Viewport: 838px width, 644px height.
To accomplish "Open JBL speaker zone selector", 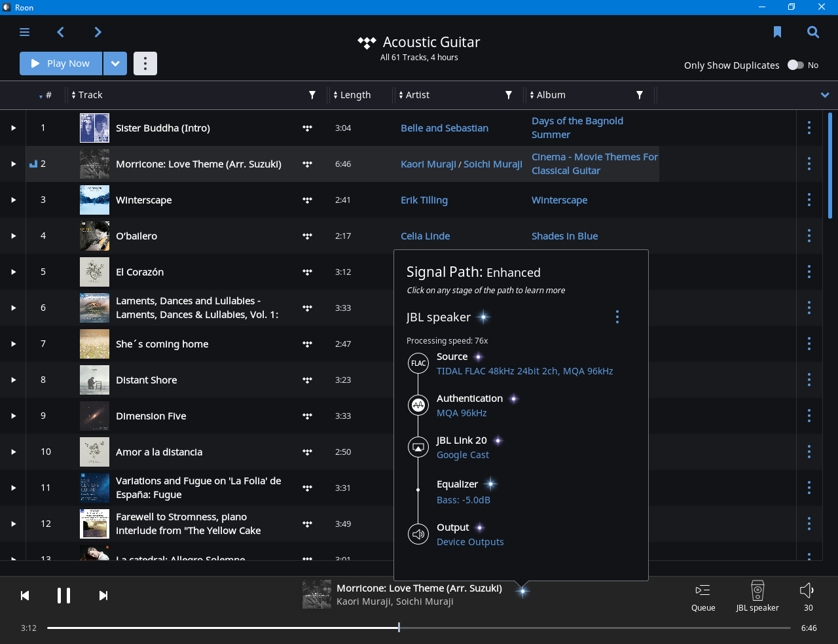I will pos(757,596).
